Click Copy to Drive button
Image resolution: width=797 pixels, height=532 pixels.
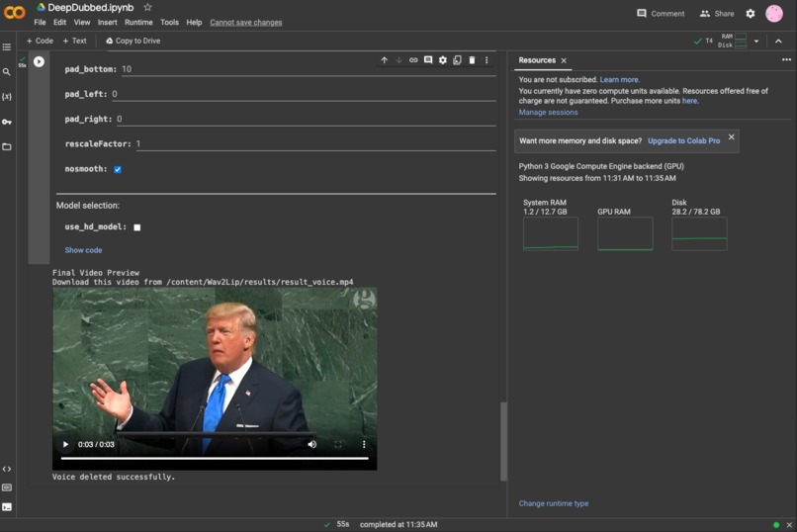pyautogui.click(x=133, y=41)
